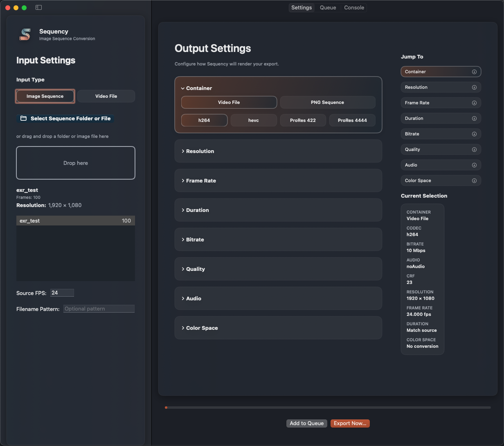504x446 pixels.
Task: Click the jump-to icon for Audio
Action: (474, 165)
